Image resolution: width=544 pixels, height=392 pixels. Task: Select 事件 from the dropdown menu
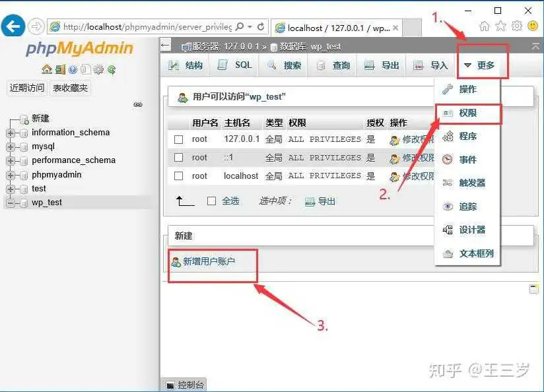(467, 160)
